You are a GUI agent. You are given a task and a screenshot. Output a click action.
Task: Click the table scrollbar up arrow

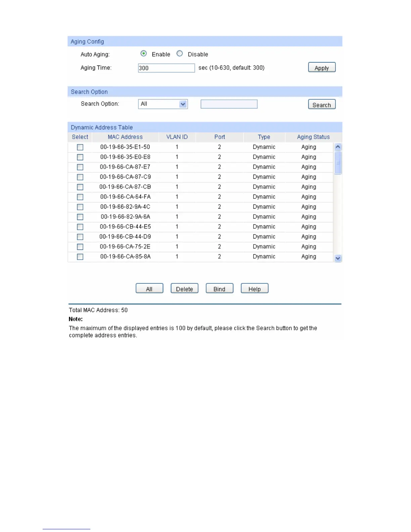pos(338,147)
